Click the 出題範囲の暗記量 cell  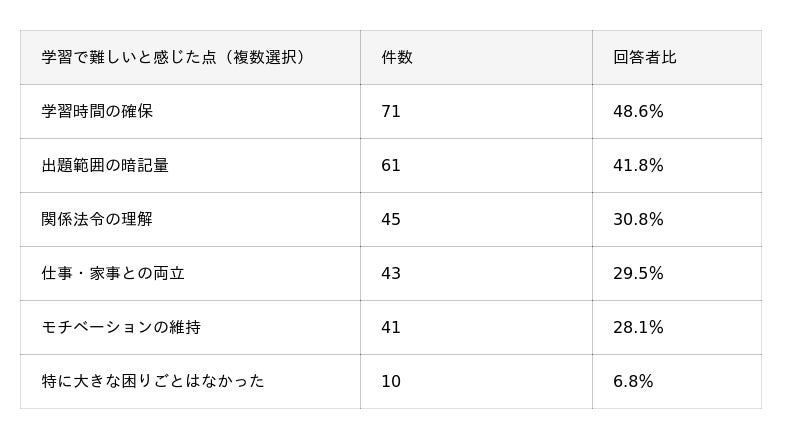pyautogui.click(x=190, y=165)
